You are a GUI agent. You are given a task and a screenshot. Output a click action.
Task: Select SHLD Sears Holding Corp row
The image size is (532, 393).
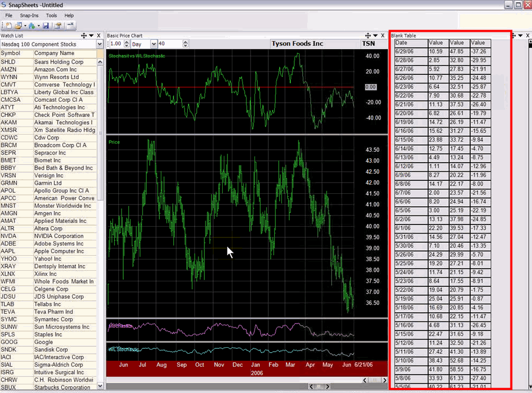coord(48,62)
